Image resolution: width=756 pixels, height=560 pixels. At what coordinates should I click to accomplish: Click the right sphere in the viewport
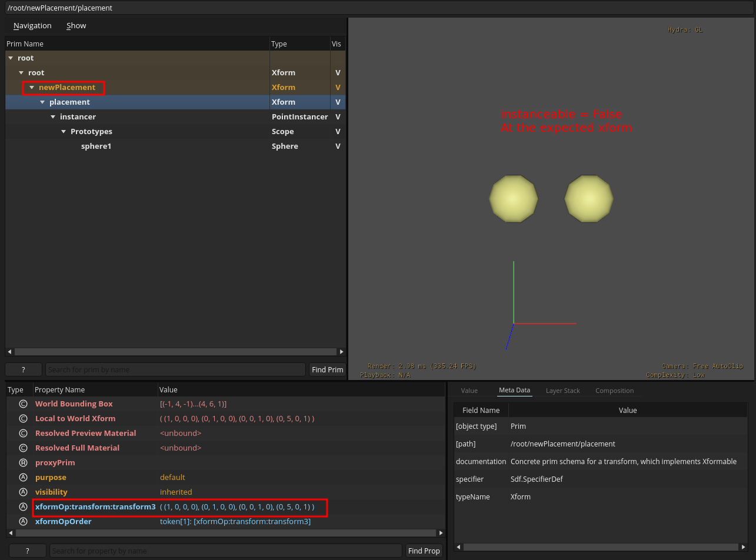coord(589,199)
